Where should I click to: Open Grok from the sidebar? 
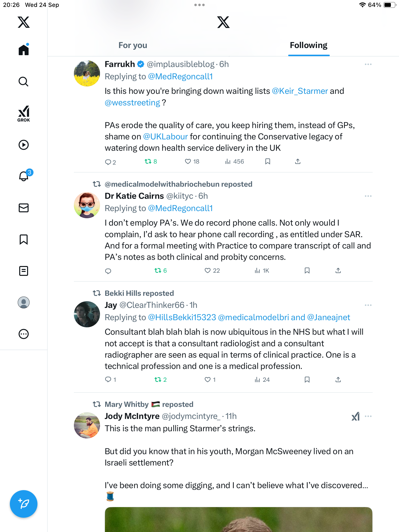pos(24,114)
